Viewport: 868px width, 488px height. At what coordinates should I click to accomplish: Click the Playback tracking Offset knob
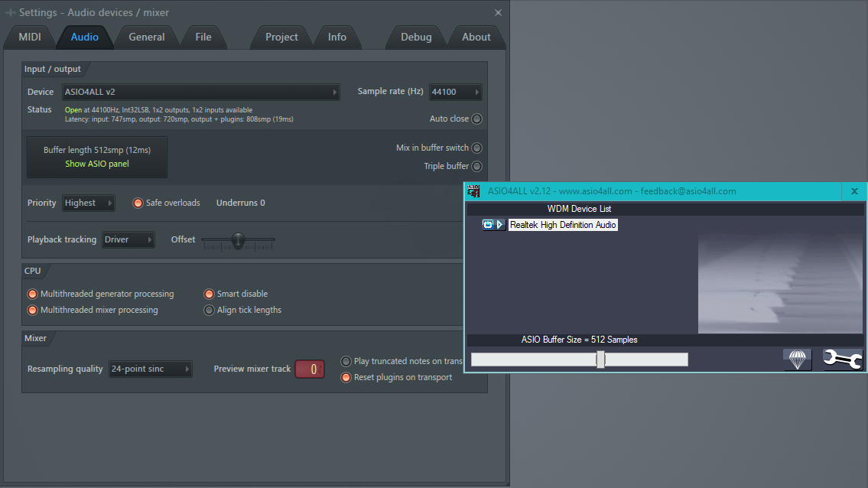[238, 239]
